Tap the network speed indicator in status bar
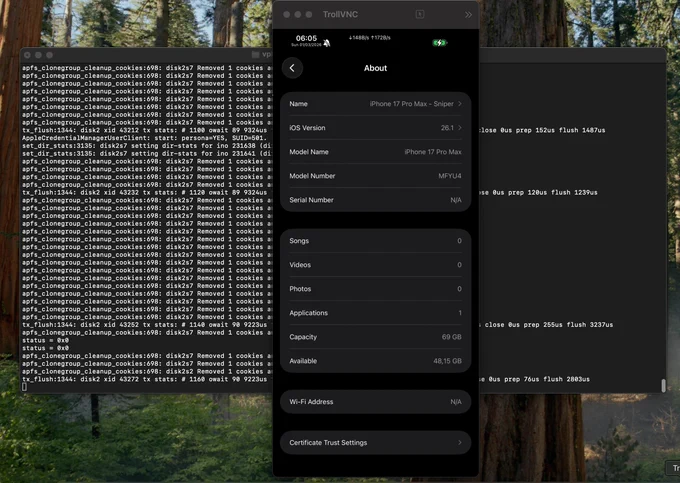 [369, 38]
